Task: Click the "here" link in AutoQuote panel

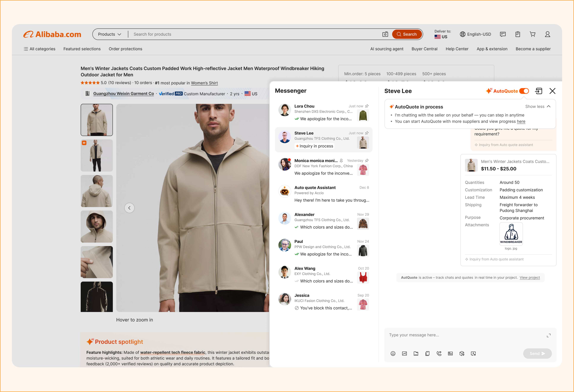Action: [521, 121]
